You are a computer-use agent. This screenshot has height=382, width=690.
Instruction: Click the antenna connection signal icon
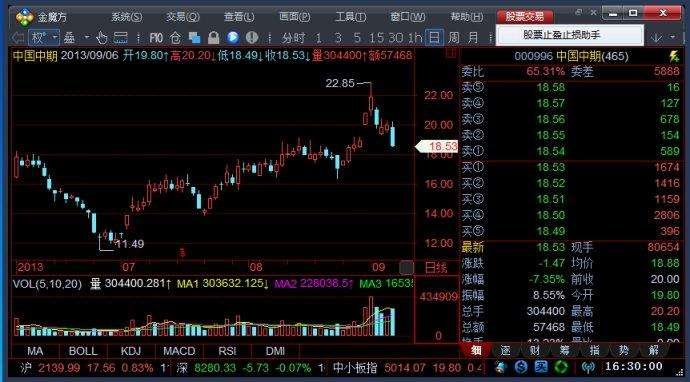(588, 367)
